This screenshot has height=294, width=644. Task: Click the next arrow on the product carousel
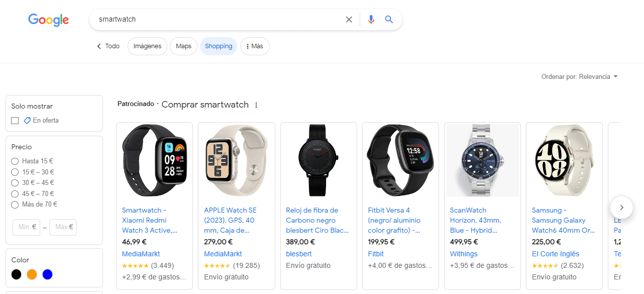tap(621, 207)
